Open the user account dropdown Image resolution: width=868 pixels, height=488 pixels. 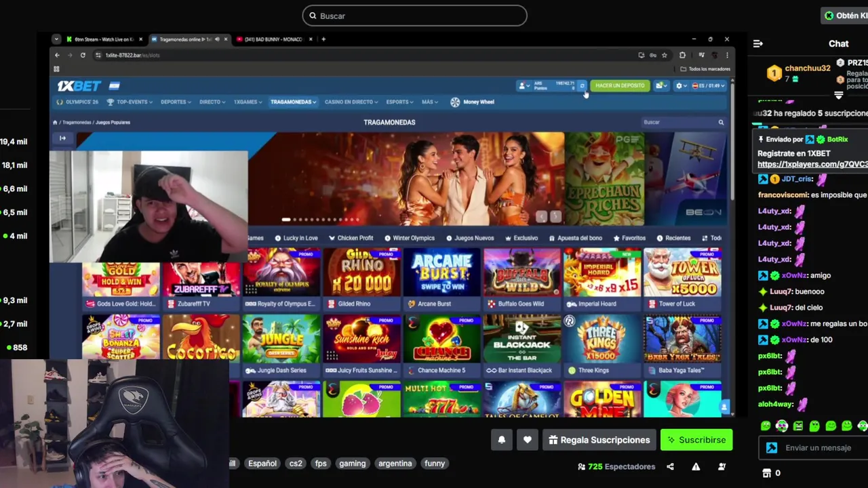tap(524, 85)
